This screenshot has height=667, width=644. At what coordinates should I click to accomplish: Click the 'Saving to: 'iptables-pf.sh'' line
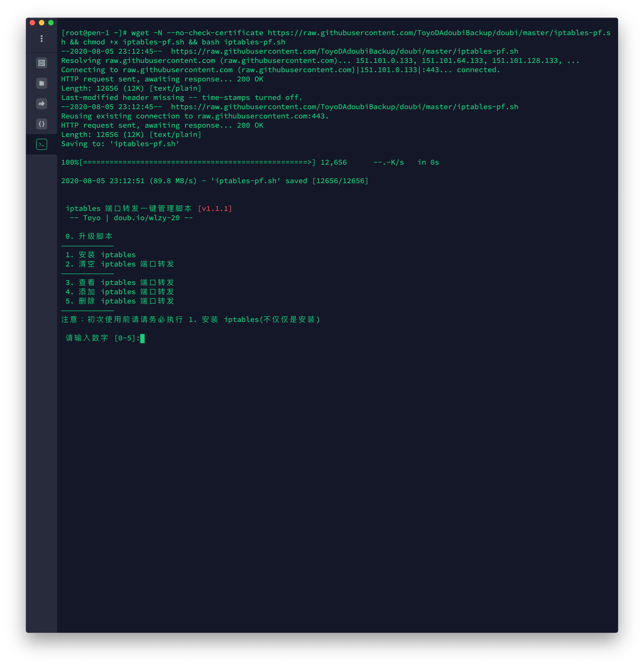(x=120, y=144)
